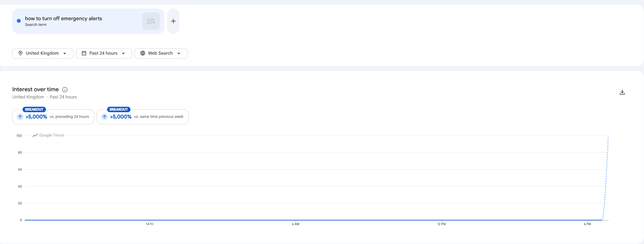Click the blue dot beside the search term
The image size is (644, 244).
pos(19,21)
